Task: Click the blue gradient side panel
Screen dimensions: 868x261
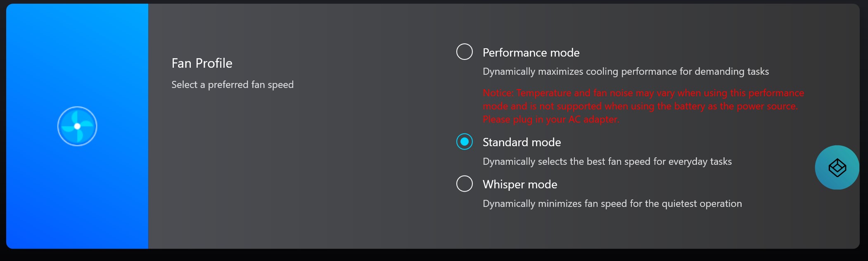Action: [x=77, y=126]
